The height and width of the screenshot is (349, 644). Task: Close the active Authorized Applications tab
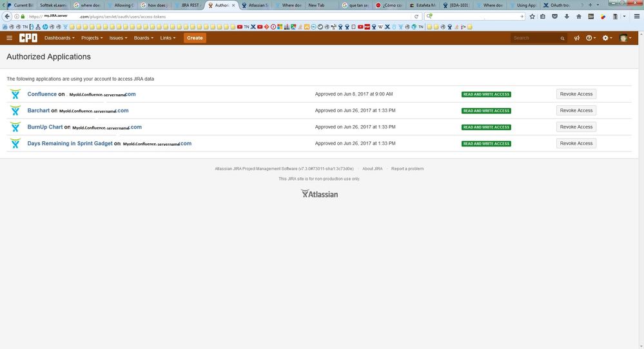pyautogui.click(x=233, y=5)
